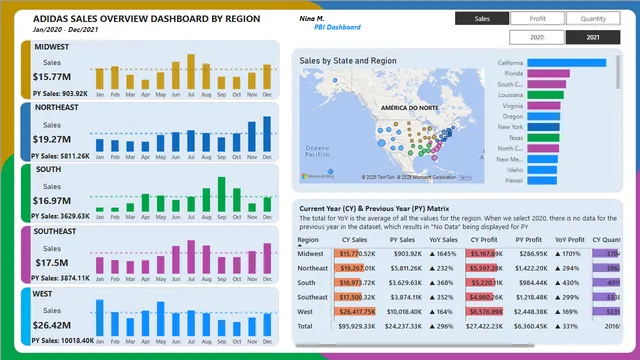The height and width of the screenshot is (360, 640).
Task: Click the West May bar
Action: [x=160, y=319]
